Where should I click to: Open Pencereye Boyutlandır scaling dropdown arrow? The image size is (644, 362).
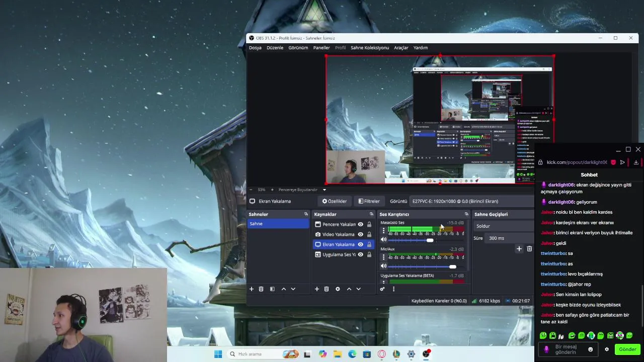325,190
